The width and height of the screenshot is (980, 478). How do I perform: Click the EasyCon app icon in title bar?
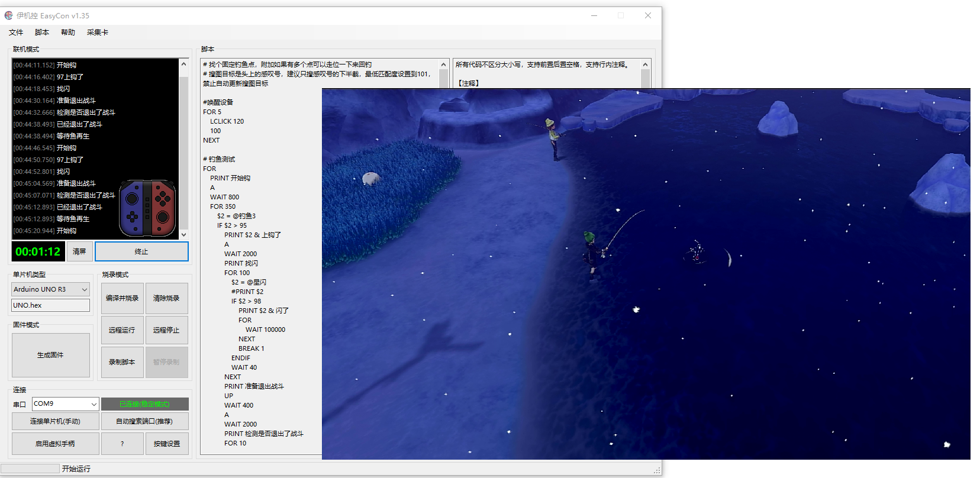(x=9, y=15)
